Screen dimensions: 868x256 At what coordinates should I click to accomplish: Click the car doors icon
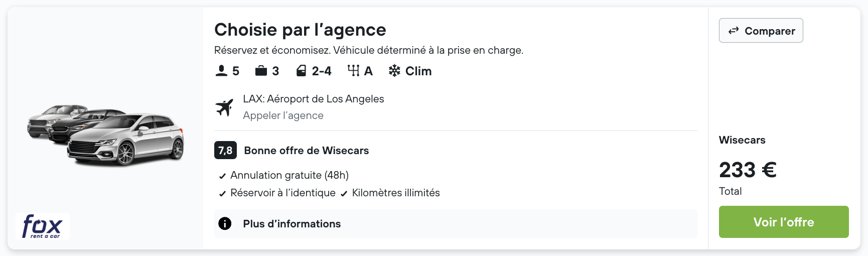coord(301,71)
